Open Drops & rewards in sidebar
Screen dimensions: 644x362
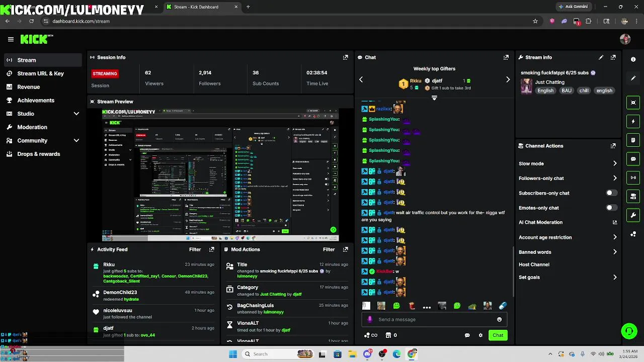coord(43,154)
